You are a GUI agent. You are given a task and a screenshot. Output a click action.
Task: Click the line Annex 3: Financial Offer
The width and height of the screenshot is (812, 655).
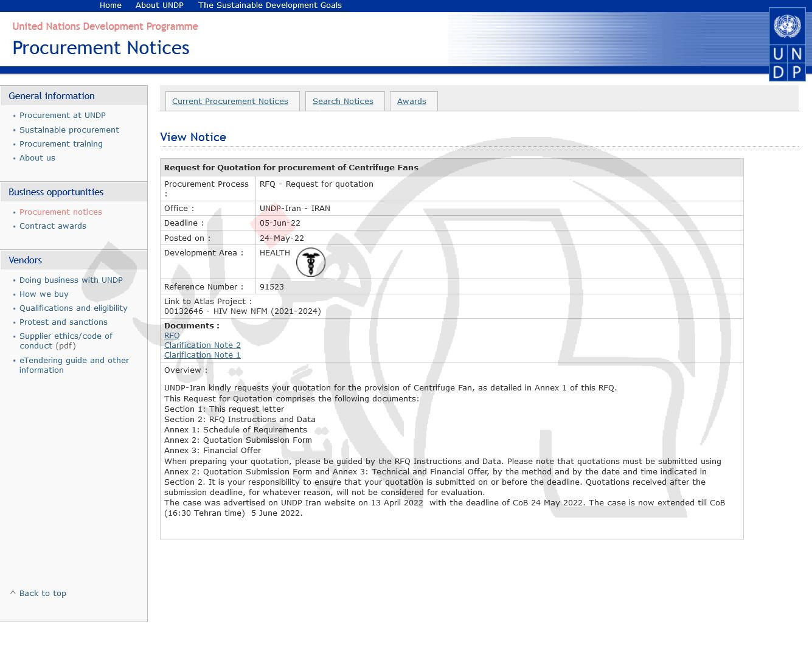click(x=212, y=450)
